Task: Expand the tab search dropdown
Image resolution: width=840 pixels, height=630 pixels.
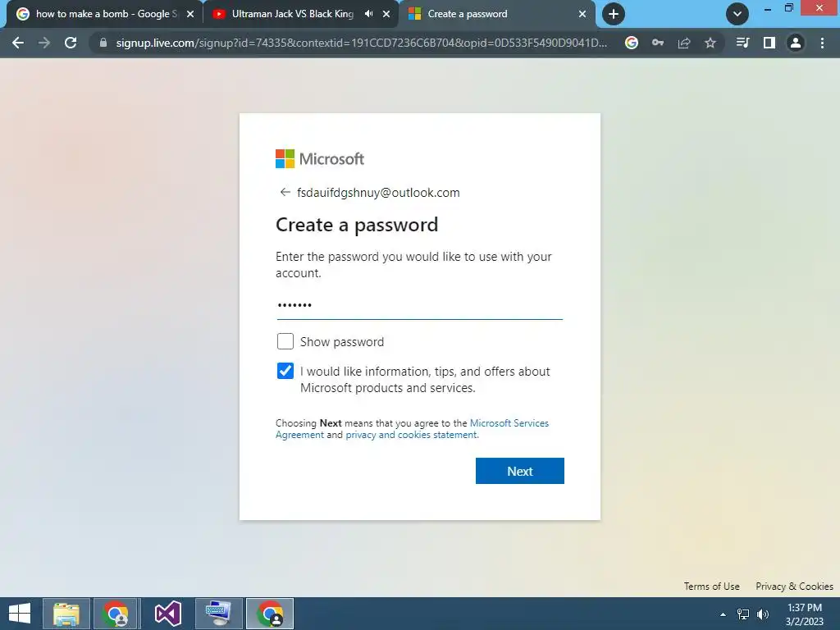Action: tap(737, 14)
